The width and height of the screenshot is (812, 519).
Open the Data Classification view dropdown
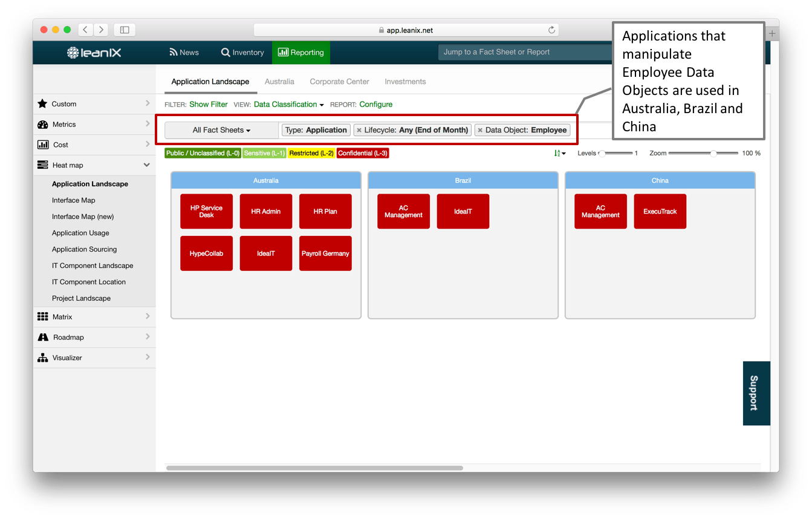[x=288, y=104]
